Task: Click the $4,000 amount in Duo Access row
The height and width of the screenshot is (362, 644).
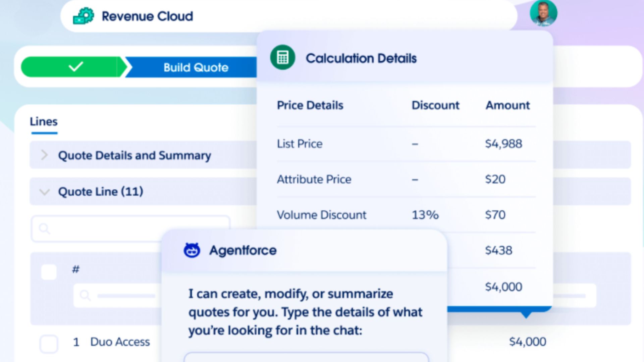Action: 528,342
